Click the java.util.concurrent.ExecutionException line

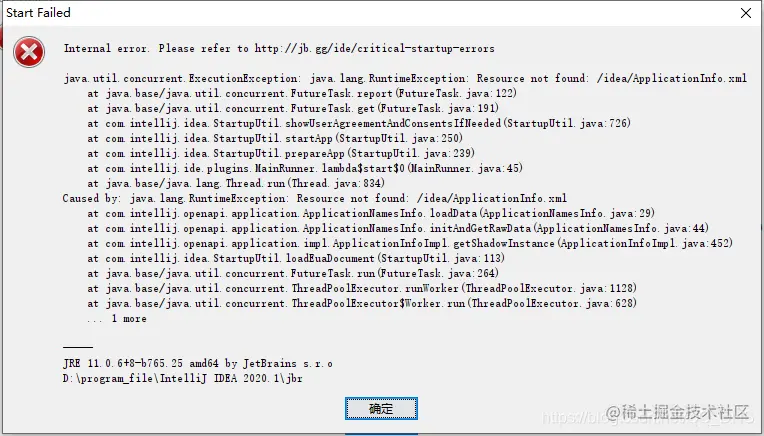[x=405, y=78]
